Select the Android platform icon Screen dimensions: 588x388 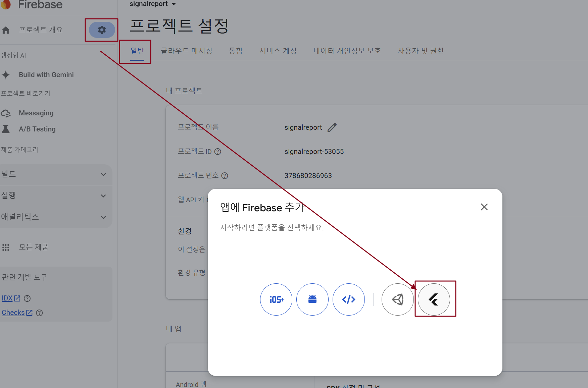tap(312, 299)
